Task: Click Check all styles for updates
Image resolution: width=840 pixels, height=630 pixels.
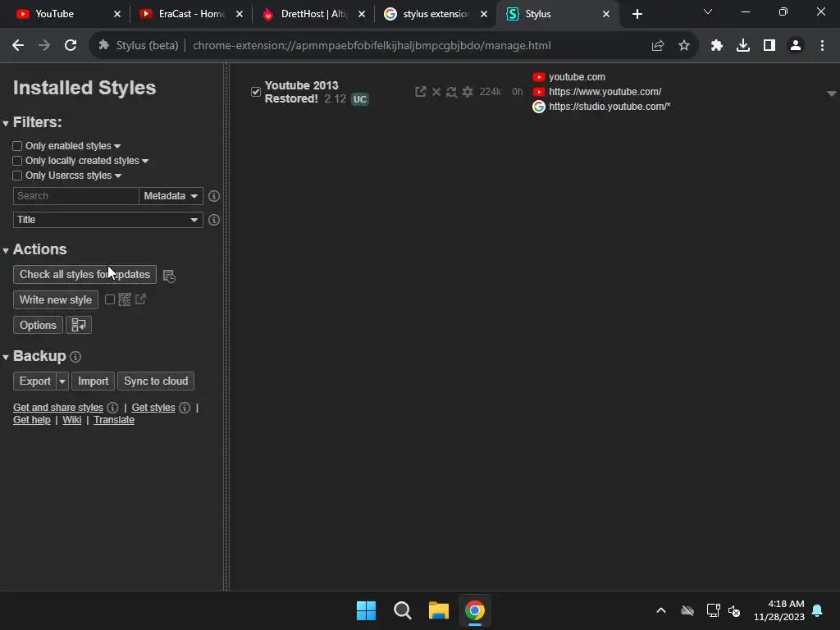Action: tap(84, 274)
